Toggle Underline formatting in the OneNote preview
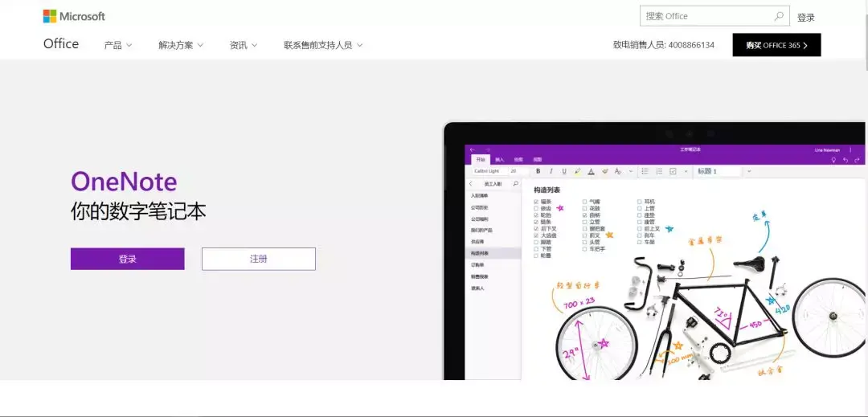The image size is (868, 417). (564, 171)
